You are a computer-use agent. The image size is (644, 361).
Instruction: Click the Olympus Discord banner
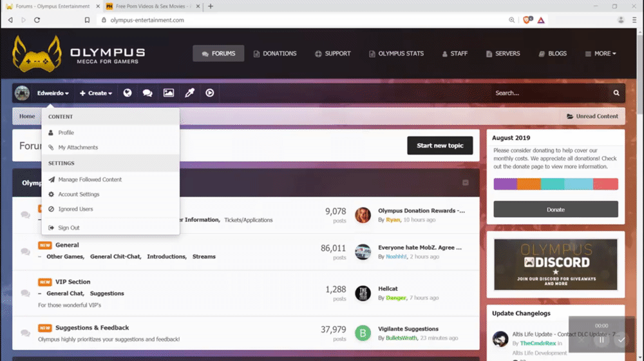[556, 265]
